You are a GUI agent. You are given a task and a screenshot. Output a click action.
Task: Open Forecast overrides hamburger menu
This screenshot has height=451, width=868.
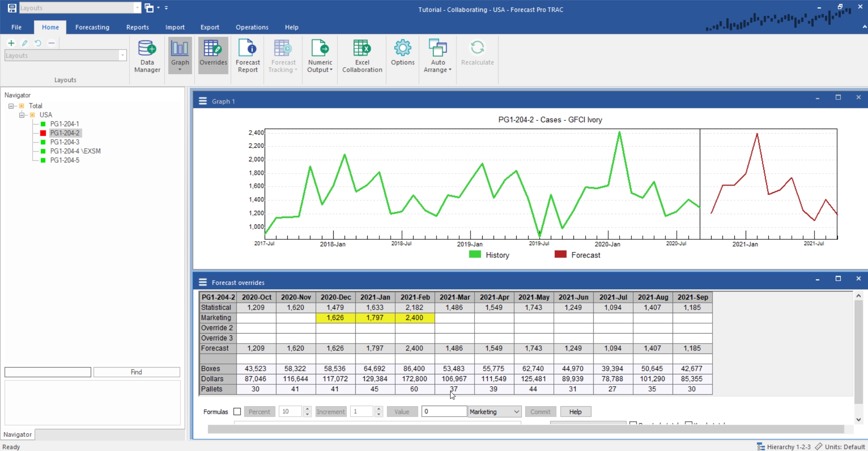[x=203, y=282]
